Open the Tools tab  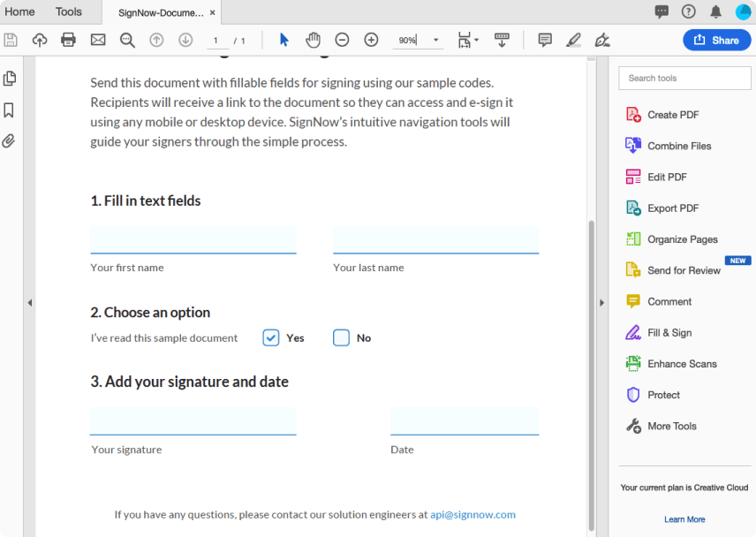(68, 11)
